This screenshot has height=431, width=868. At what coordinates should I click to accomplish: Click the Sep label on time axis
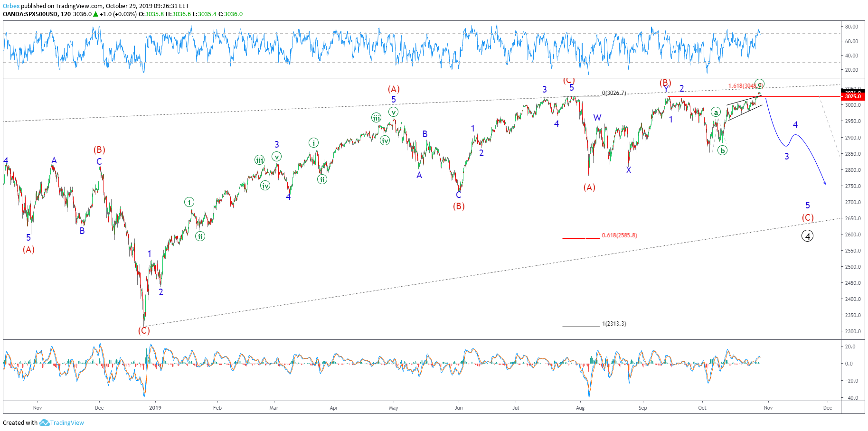pos(642,408)
